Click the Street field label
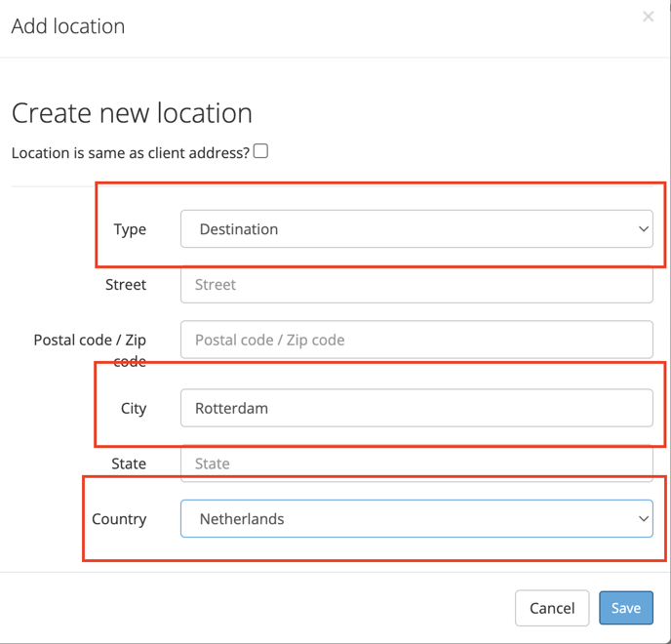The image size is (671, 644). (126, 284)
